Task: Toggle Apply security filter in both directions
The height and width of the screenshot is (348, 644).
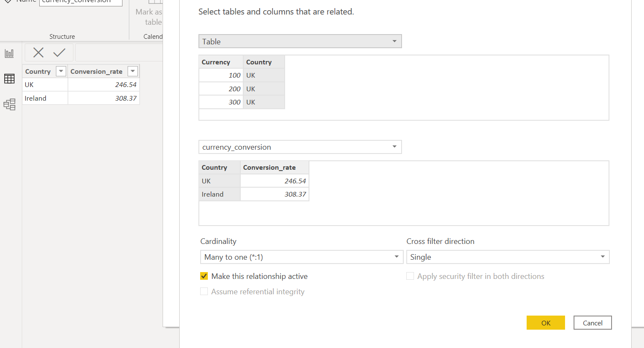Action: pos(410,276)
